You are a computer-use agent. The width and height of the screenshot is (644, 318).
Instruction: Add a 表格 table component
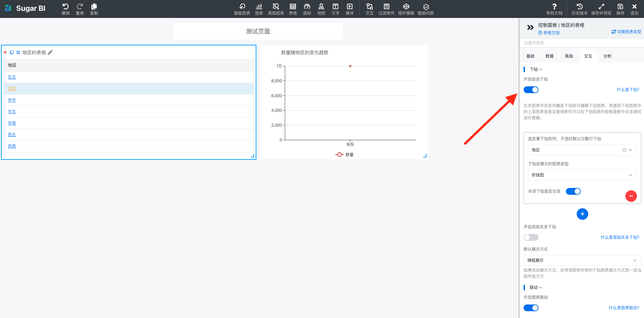(293, 9)
